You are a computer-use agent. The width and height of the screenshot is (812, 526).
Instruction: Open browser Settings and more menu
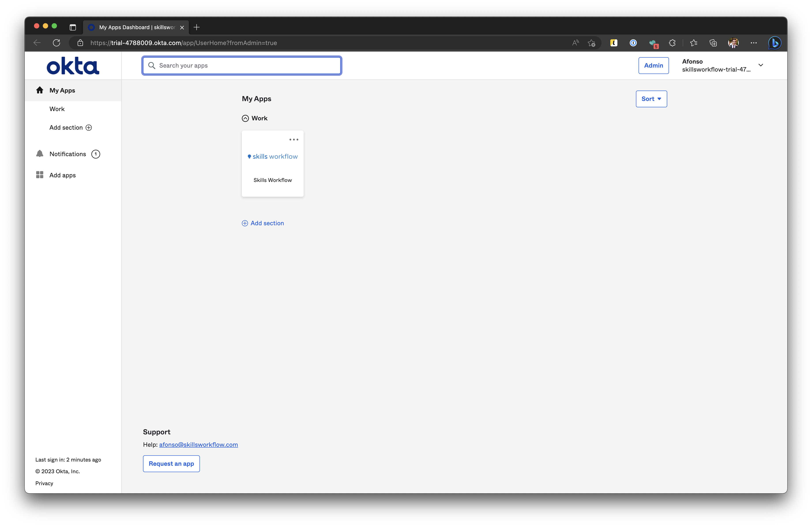coord(754,43)
